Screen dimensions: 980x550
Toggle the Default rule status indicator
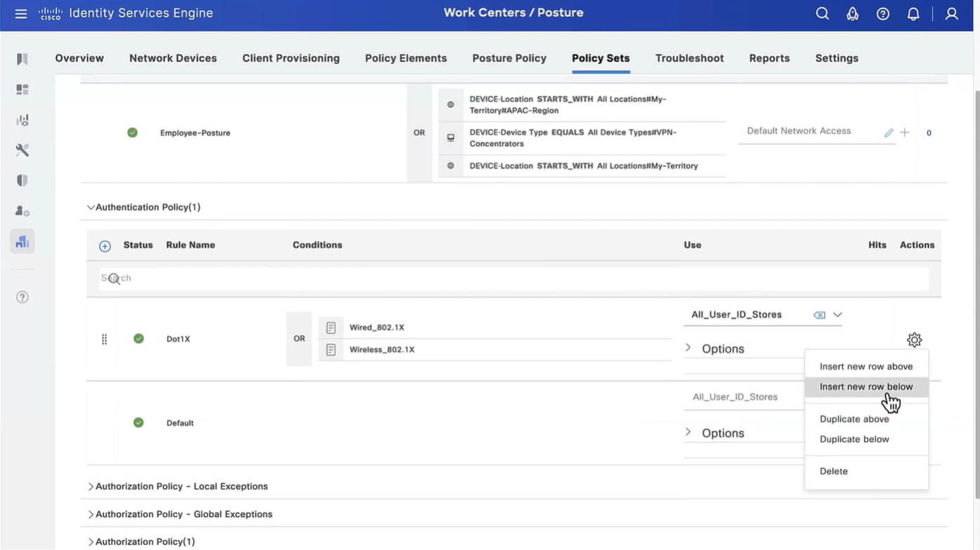click(x=138, y=423)
